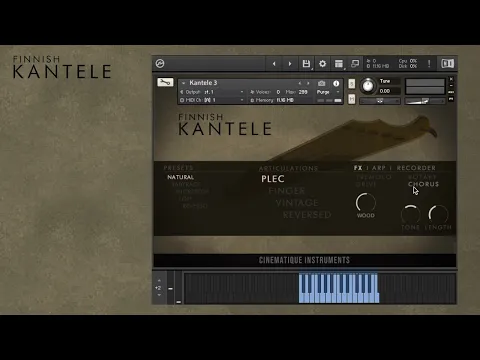Click the pitch wheel minus slider

170,288
